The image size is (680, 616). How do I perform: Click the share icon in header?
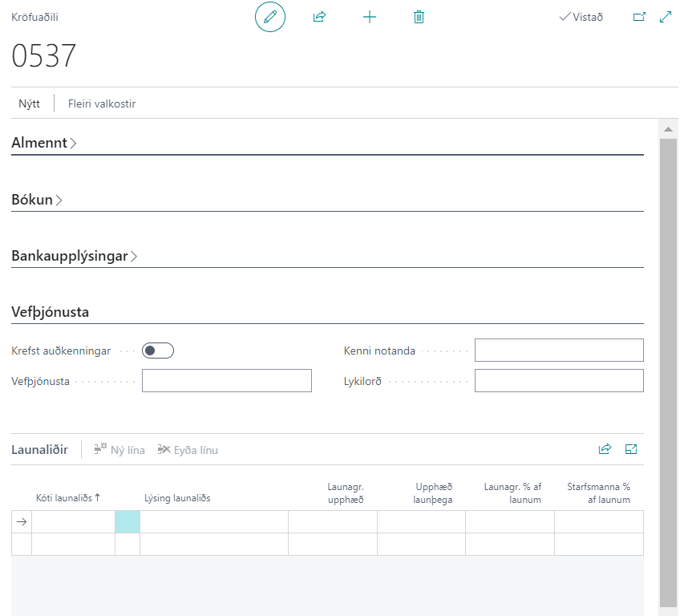point(319,17)
